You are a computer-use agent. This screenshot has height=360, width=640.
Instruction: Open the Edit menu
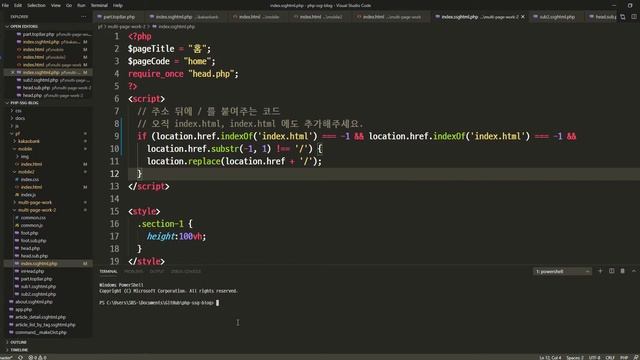tap(18, 5)
